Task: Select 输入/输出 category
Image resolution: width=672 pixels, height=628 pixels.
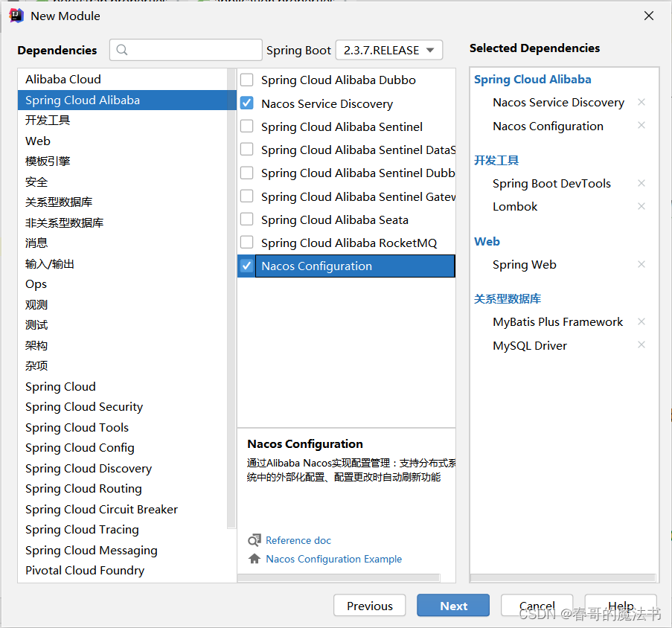Action: (123, 263)
